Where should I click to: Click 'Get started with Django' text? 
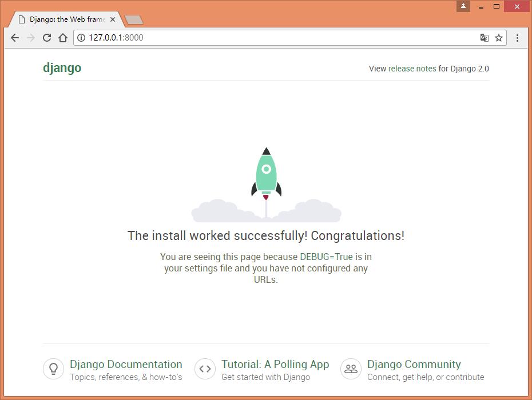point(265,377)
